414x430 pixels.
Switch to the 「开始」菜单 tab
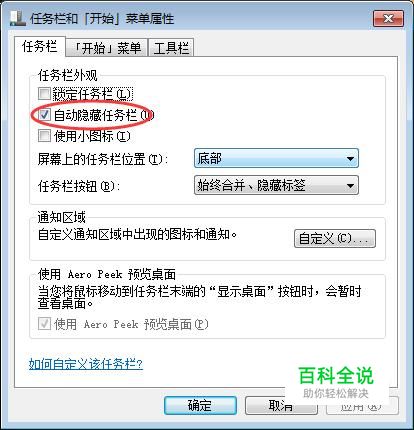tap(107, 48)
